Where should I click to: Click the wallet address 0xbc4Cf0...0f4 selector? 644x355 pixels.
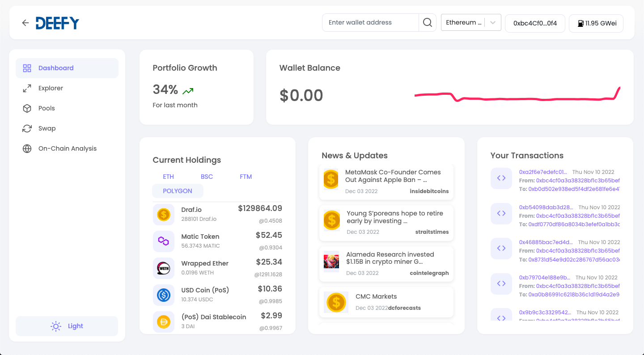535,23
